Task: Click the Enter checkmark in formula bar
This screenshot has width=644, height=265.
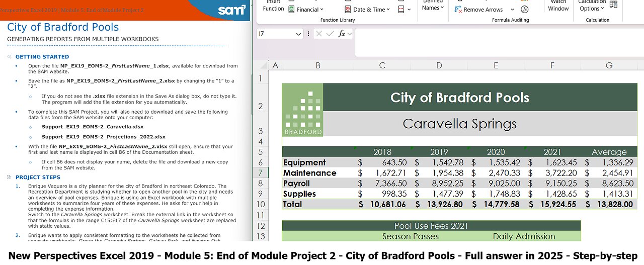Action: coord(330,34)
